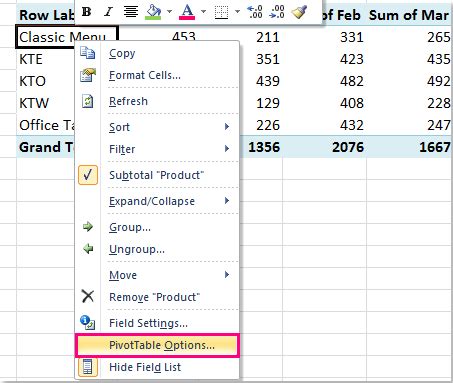Select cell with value 482
This screenshot has height=383, width=453.
tap(324, 81)
